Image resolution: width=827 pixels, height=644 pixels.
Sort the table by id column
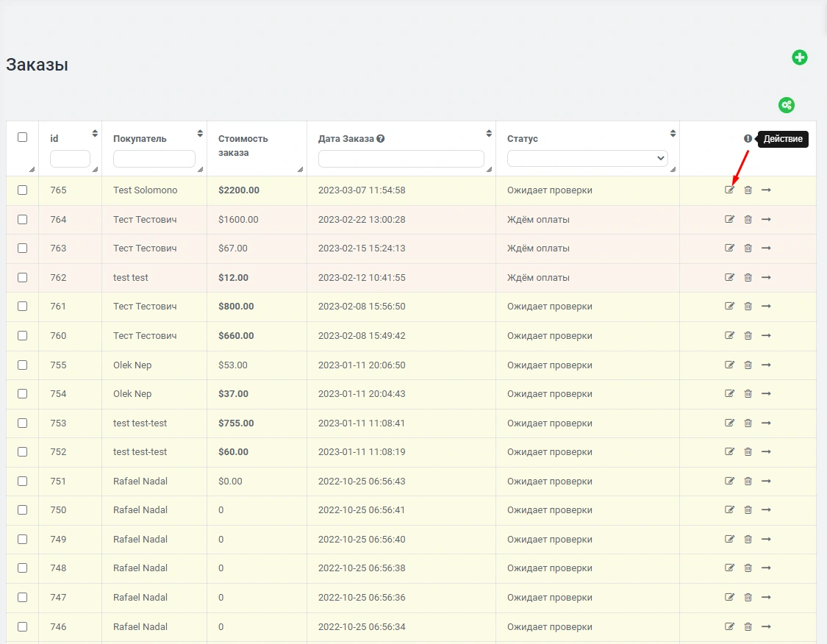pos(95,134)
